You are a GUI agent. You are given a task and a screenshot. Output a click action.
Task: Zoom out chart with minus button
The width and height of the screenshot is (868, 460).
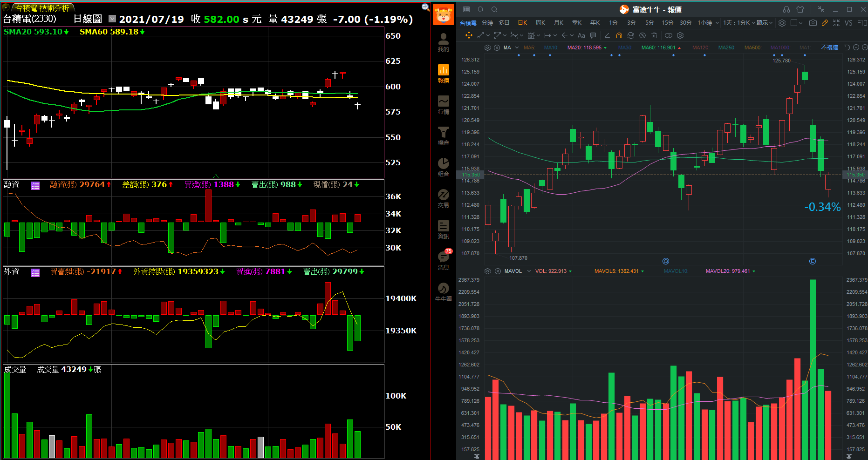pyautogui.click(x=856, y=47)
